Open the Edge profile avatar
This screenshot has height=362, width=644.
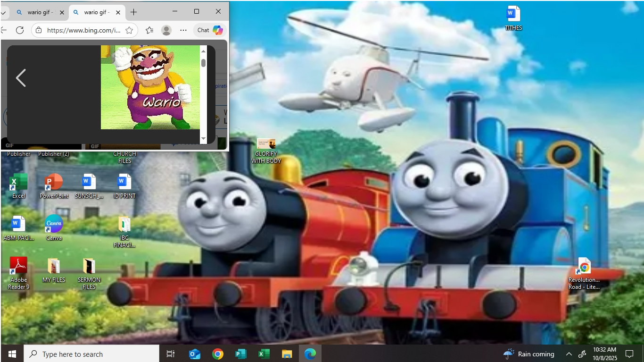click(x=166, y=30)
